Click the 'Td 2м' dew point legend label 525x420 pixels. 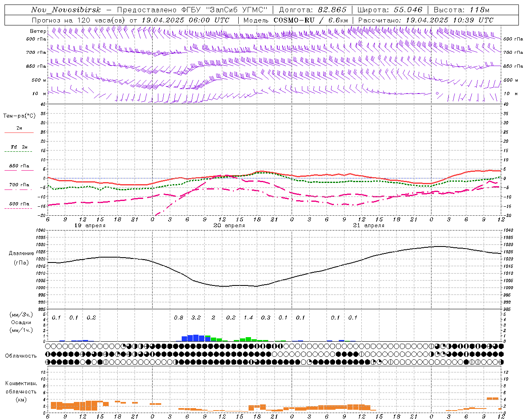point(19,147)
